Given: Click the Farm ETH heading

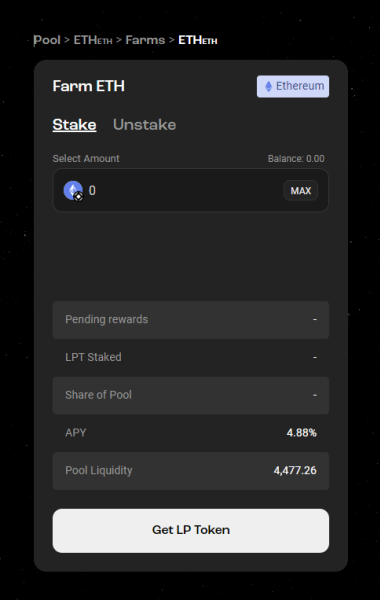Looking at the screenshot, I should [88, 86].
